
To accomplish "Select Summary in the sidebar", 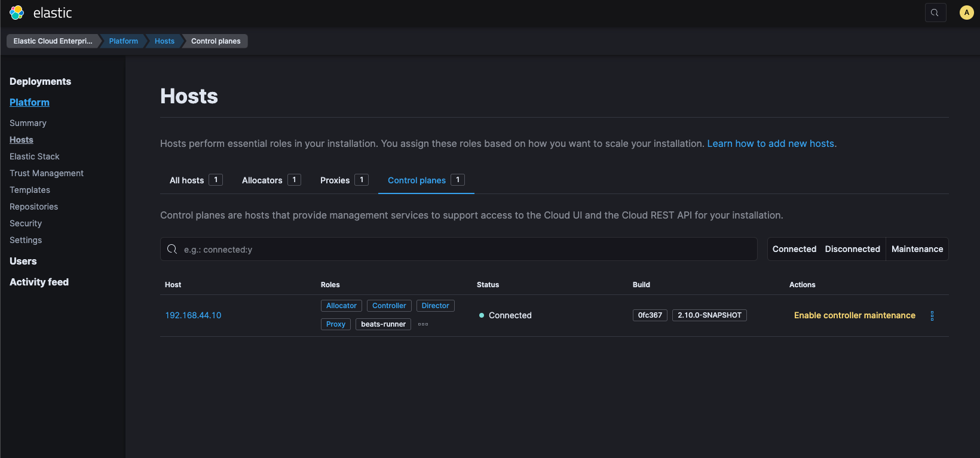I will click(28, 123).
